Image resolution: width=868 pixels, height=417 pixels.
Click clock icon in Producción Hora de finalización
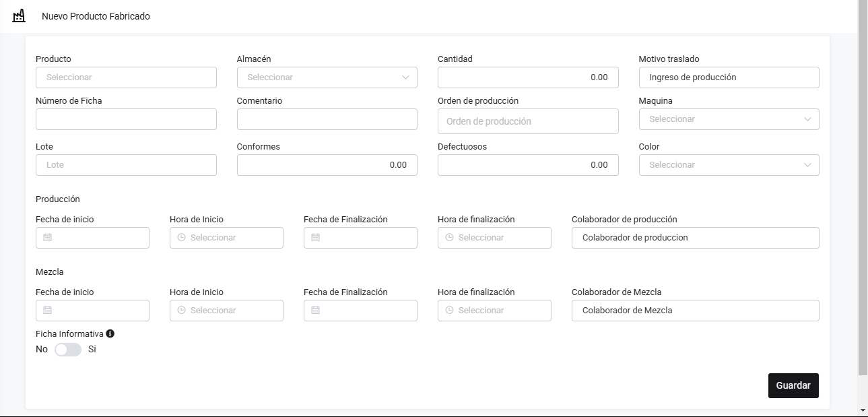[449, 238]
